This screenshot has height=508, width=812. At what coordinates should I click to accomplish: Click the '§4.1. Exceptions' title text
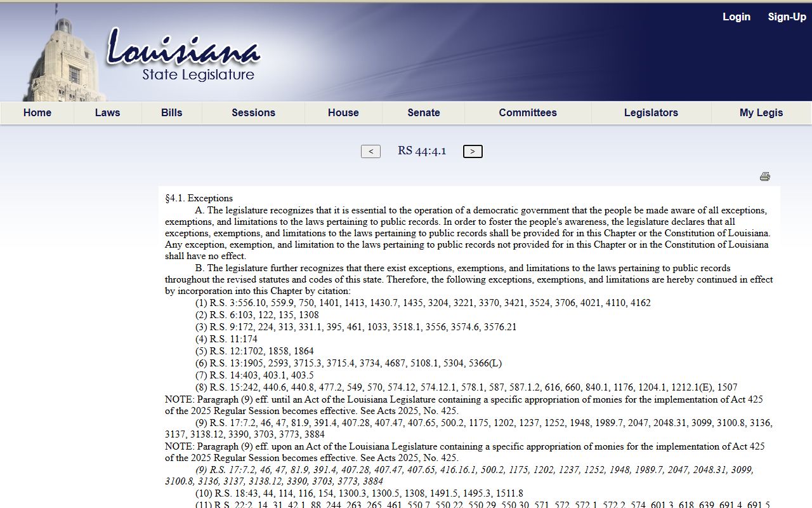click(199, 198)
